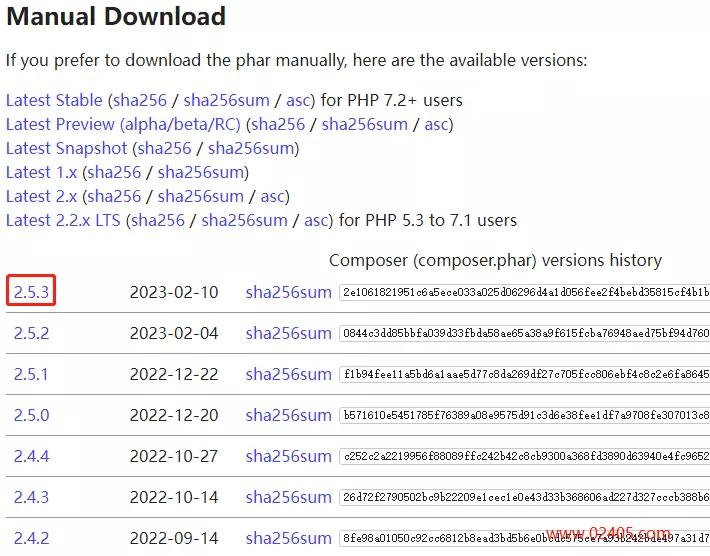Open sha256sum link for version 2.5.1
This screenshot has height=556, width=710.
tap(288, 374)
